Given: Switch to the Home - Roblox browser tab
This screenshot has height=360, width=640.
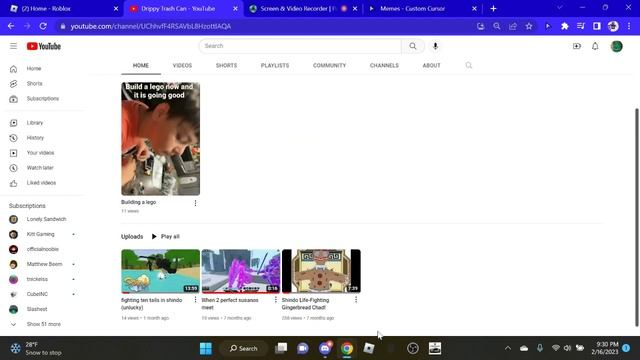Looking at the screenshot, I should (63, 9).
